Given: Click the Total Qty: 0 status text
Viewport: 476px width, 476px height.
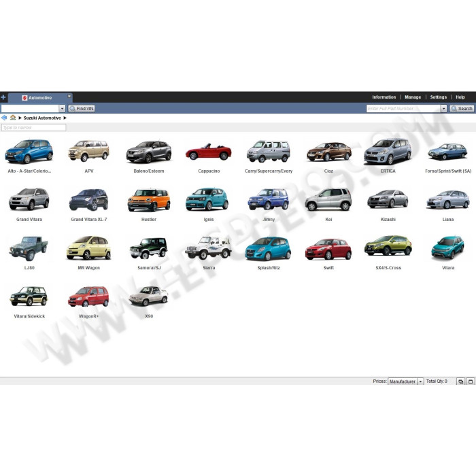Looking at the screenshot, I should [x=437, y=381].
